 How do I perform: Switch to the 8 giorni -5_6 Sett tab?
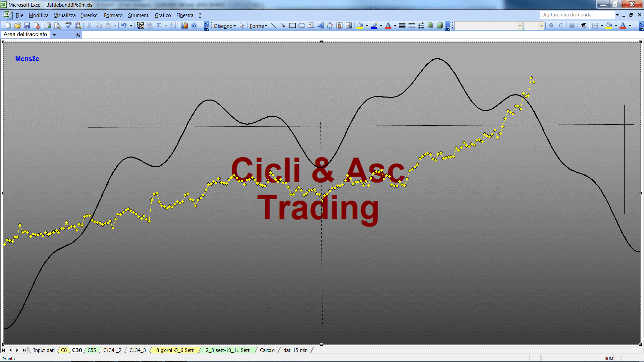(175, 350)
